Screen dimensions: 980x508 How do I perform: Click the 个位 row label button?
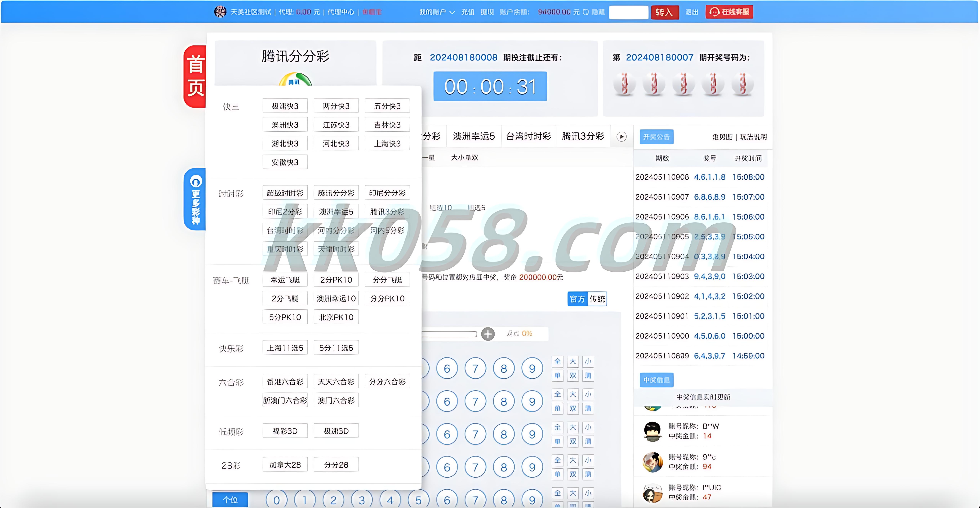(x=230, y=500)
